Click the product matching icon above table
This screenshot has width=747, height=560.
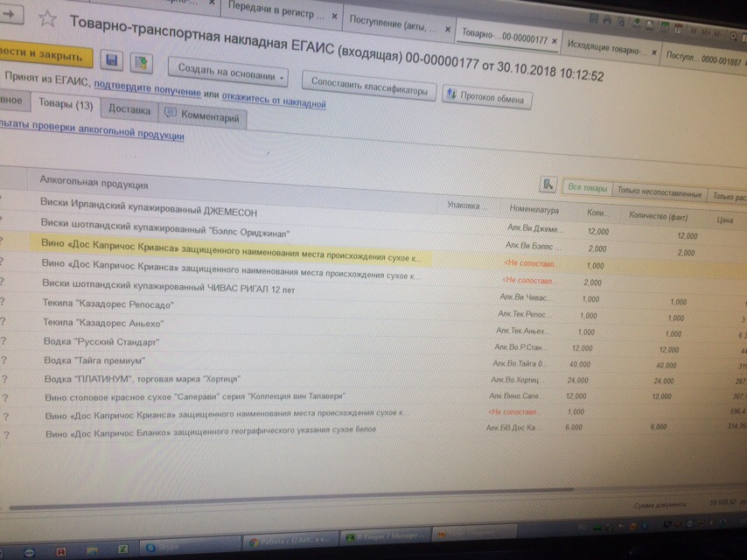(548, 184)
